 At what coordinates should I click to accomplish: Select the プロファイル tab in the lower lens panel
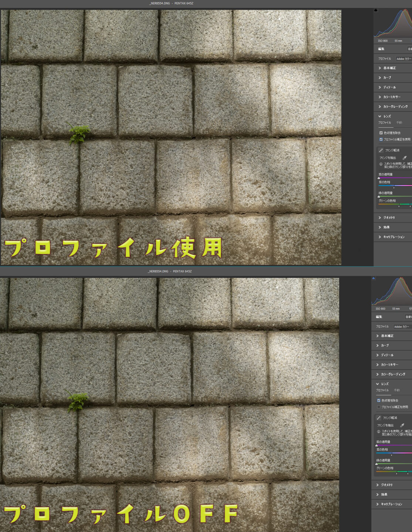[382, 390]
